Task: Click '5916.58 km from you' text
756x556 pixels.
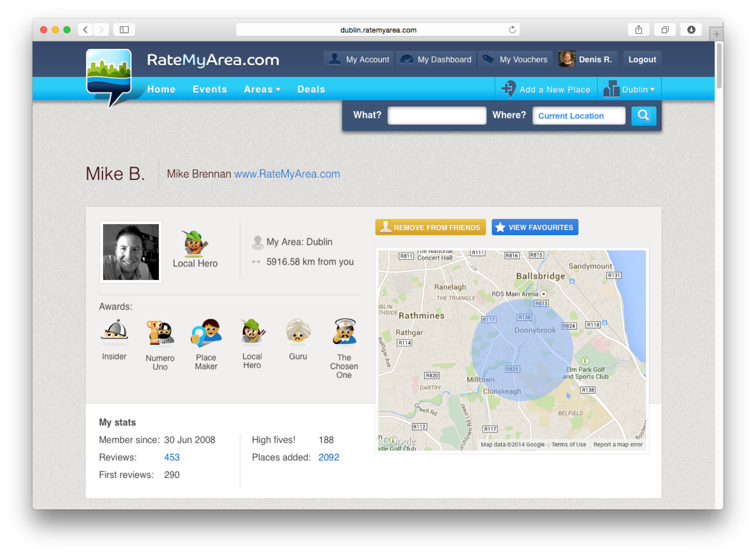Action: (310, 262)
